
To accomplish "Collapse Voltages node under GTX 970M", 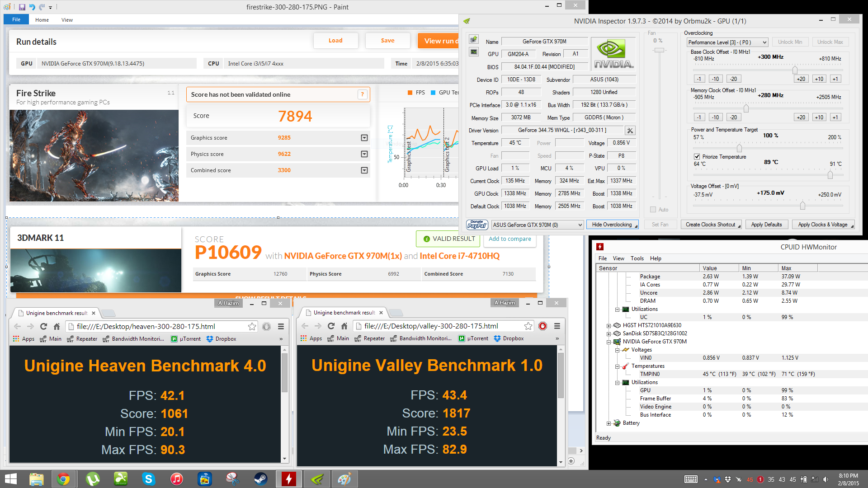I will click(x=617, y=350).
